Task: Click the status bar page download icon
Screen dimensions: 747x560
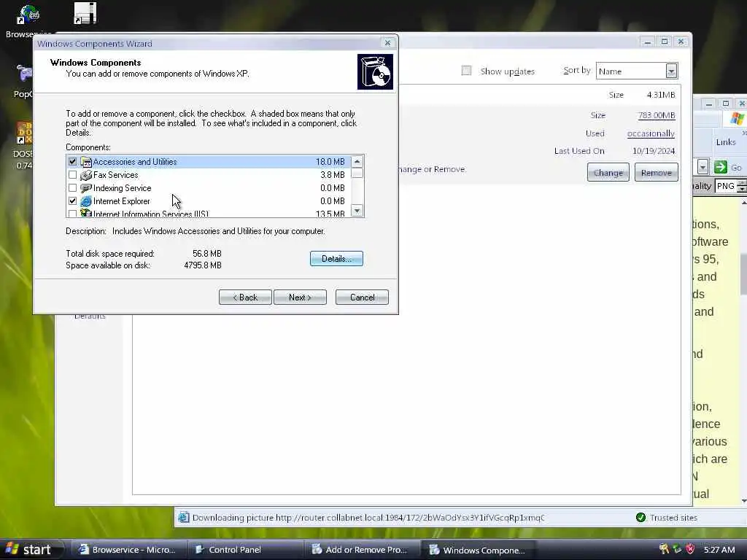Action: click(x=184, y=518)
